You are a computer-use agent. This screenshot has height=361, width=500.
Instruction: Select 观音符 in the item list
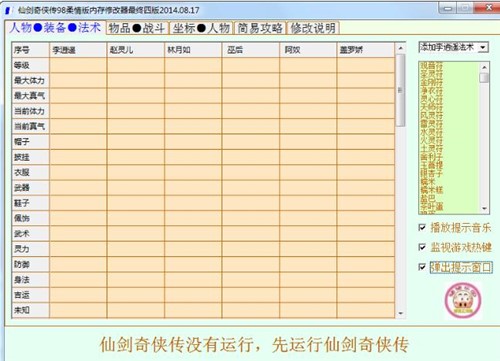pos(431,66)
